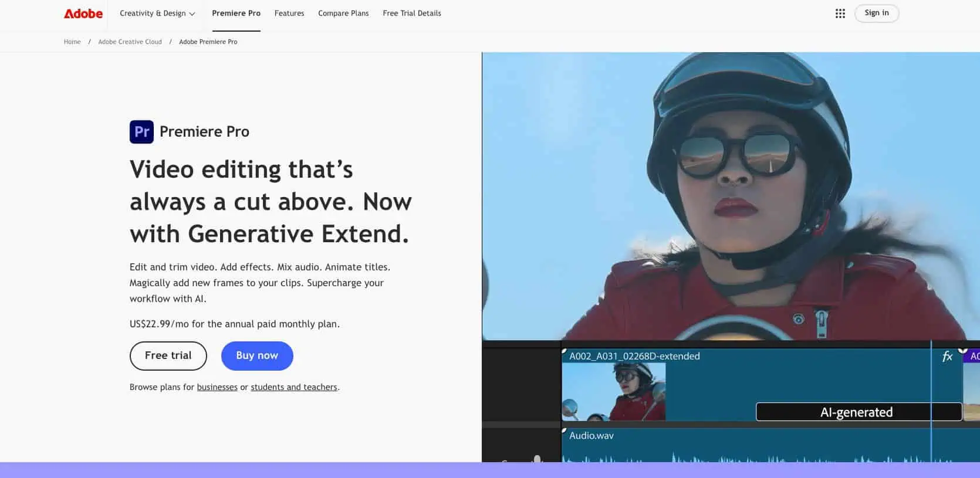This screenshot has height=478, width=980.
Task: Click the timeline playhead line
Action: click(x=931, y=402)
